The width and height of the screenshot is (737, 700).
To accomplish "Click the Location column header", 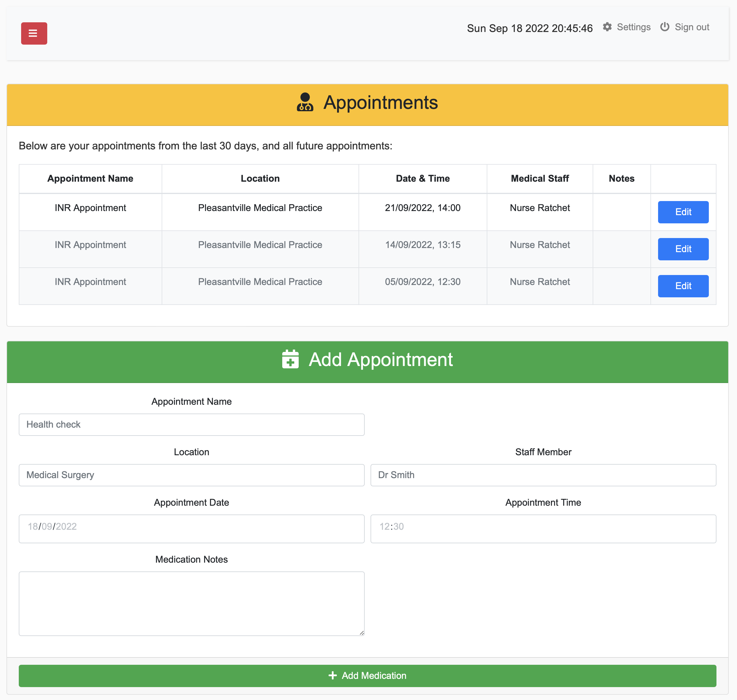I will tap(260, 179).
